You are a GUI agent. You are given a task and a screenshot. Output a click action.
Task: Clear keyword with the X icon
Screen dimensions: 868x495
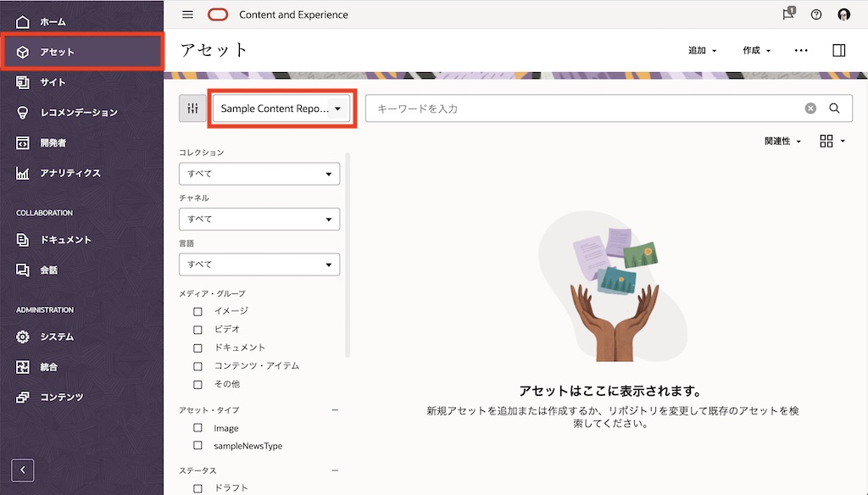tap(810, 108)
